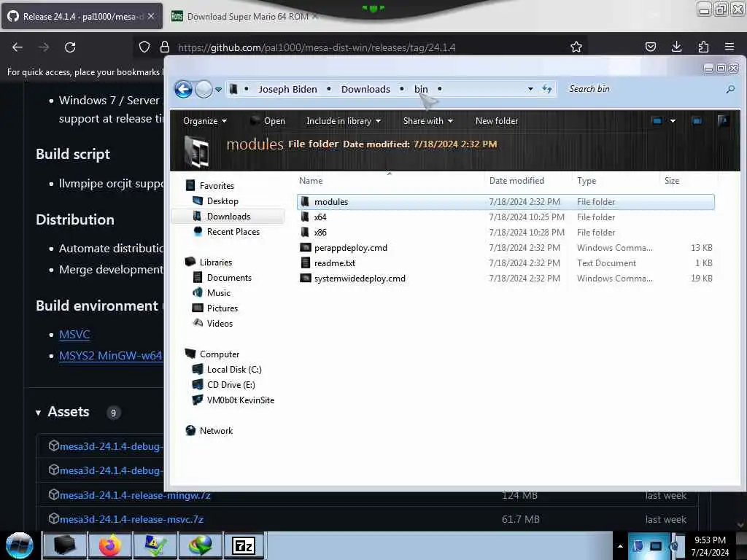Open Firefox from the taskbar
This screenshot has height=560, width=747.
(x=109, y=545)
